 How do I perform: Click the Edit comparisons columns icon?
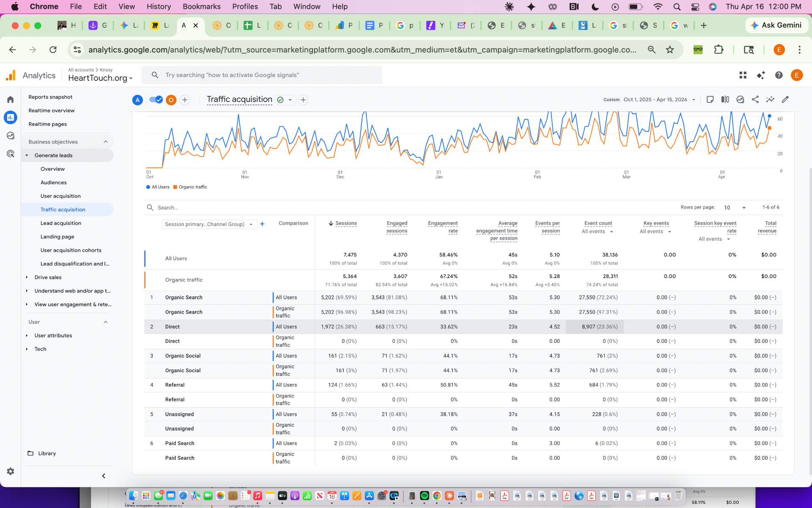point(725,99)
